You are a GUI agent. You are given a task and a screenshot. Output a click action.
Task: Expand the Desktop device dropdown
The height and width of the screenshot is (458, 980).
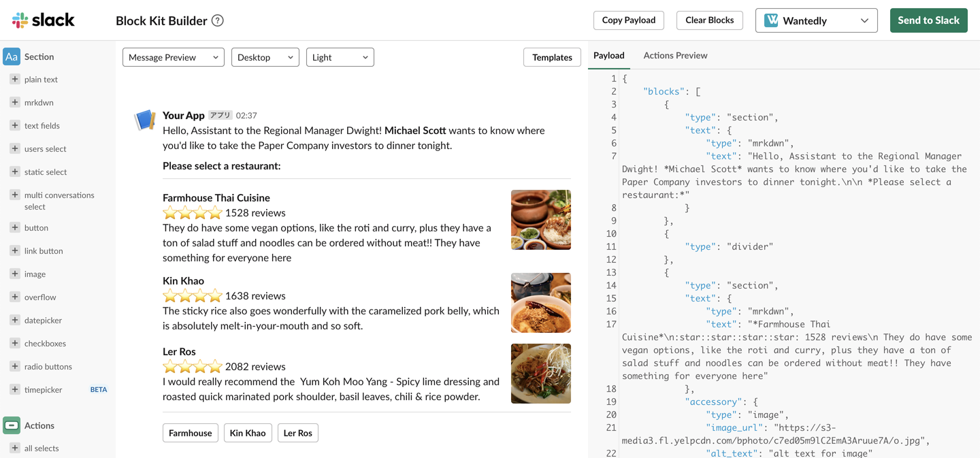click(x=265, y=57)
